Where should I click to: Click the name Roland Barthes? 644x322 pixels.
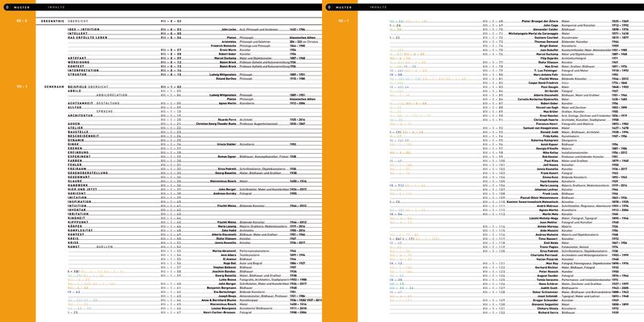[x=228, y=78]
